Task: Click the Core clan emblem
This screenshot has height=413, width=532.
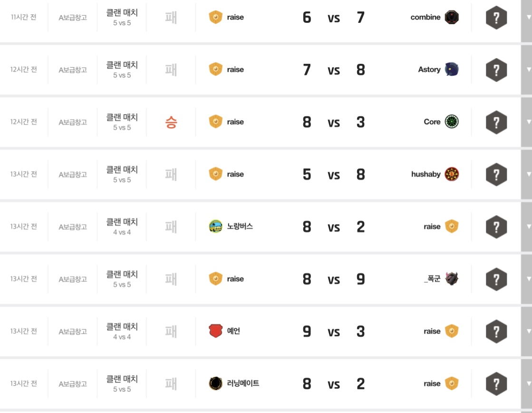Action: coord(451,122)
